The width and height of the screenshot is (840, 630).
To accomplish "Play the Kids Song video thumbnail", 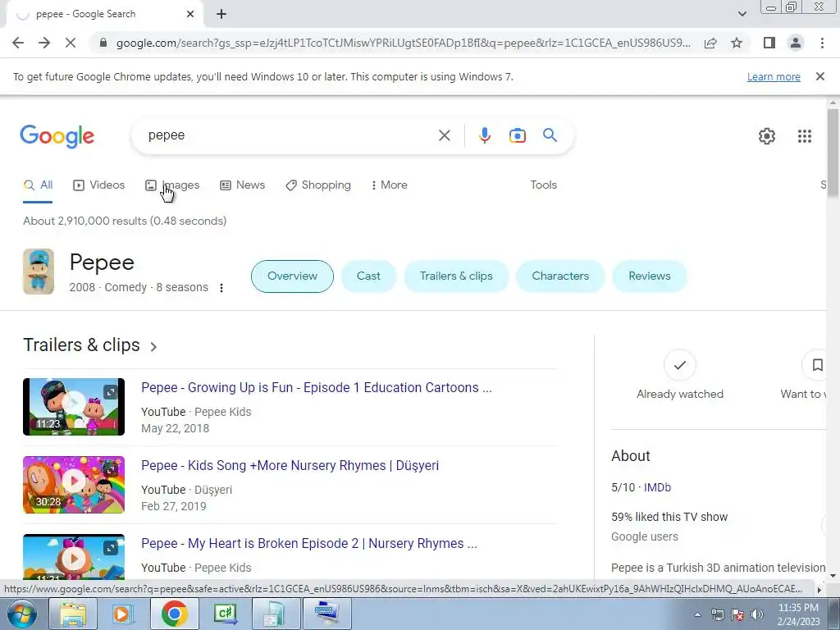I will (74, 485).
